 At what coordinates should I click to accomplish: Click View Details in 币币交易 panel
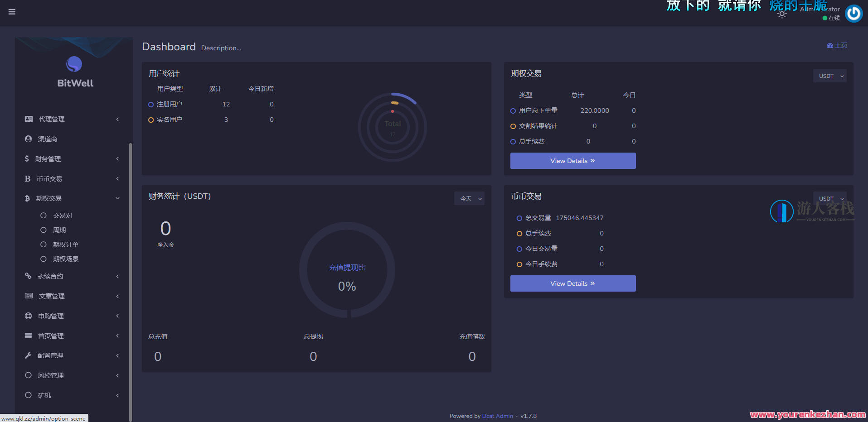point(572,283)
